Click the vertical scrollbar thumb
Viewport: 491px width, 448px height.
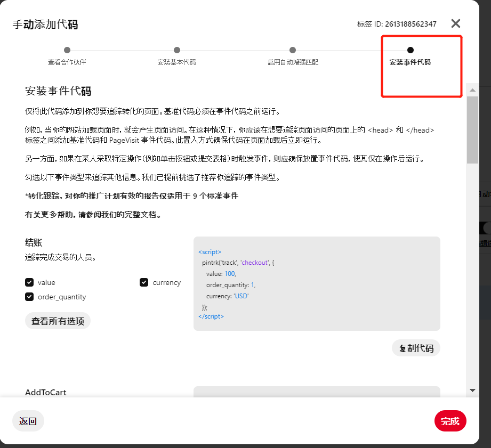click(472, 130)
